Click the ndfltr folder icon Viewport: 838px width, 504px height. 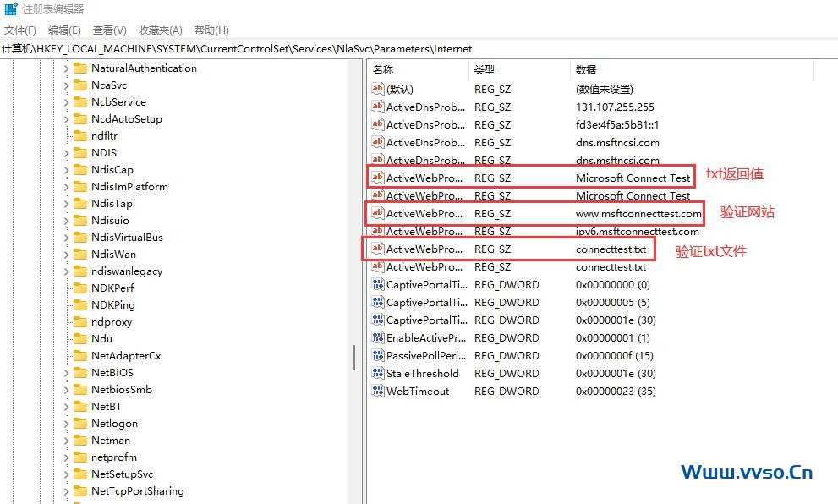point(80,136)
